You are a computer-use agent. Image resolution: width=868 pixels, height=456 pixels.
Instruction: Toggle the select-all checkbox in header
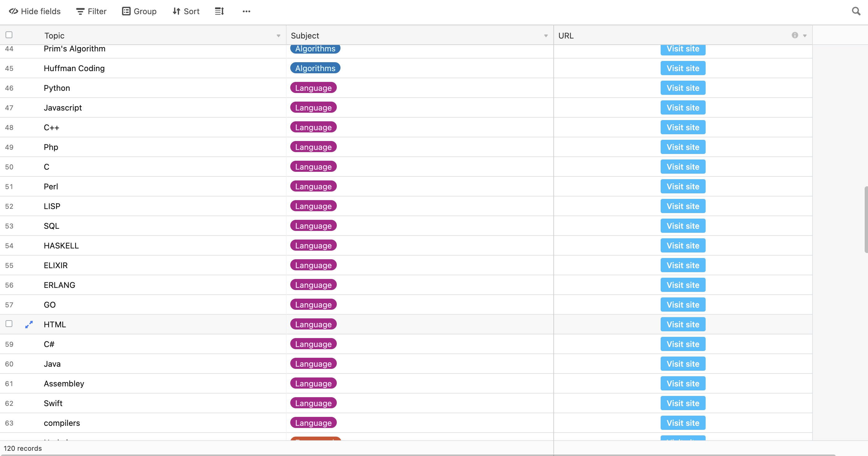(x=9, y=35)
